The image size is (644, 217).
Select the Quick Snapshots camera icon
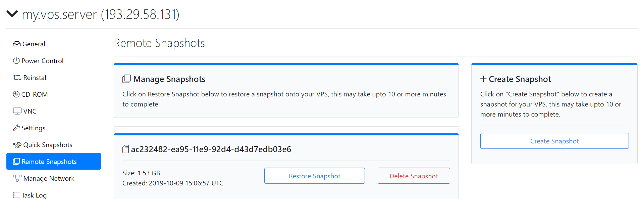click(x=16, y=144)
